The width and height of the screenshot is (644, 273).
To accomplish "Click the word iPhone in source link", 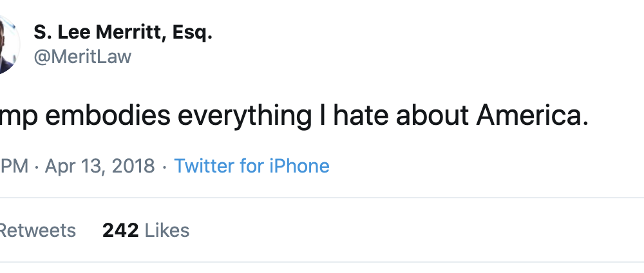I will click(x=298, y=166).
